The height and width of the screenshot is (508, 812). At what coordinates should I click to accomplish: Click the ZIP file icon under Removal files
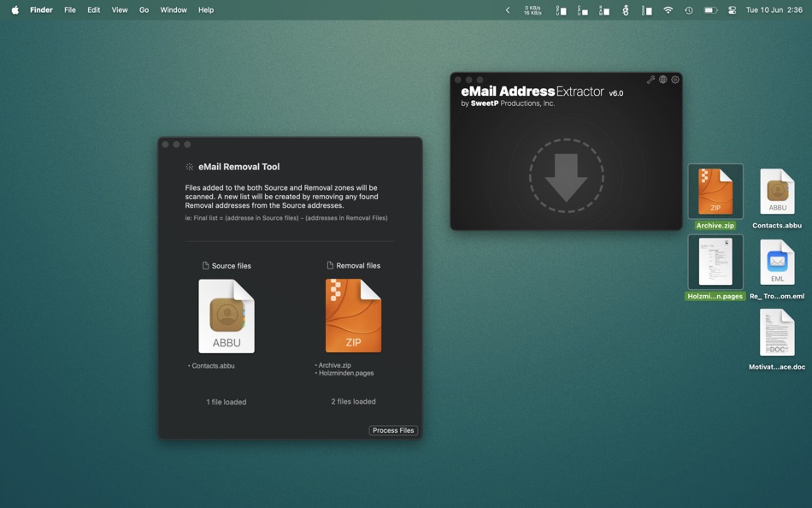coord(353,316)
